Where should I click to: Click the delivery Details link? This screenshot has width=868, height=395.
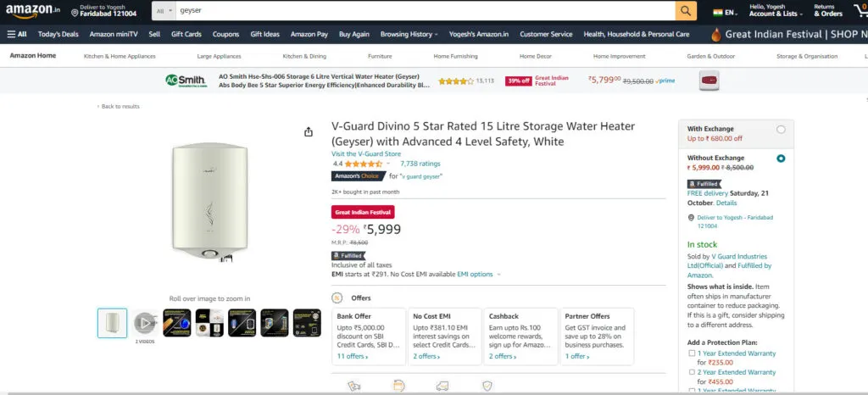point(726,203)
